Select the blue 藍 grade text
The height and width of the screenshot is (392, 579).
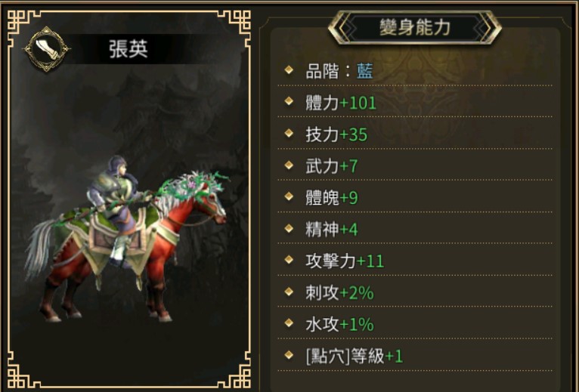365,71
